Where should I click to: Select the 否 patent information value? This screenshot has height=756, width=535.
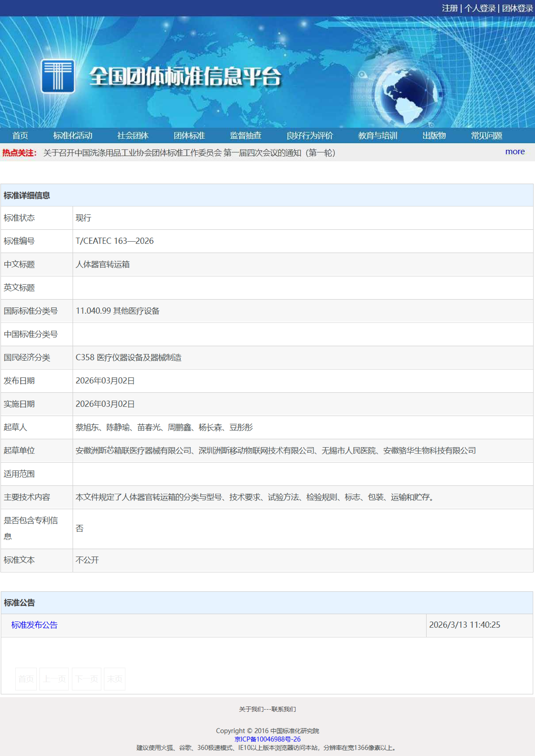coord(79,528)
